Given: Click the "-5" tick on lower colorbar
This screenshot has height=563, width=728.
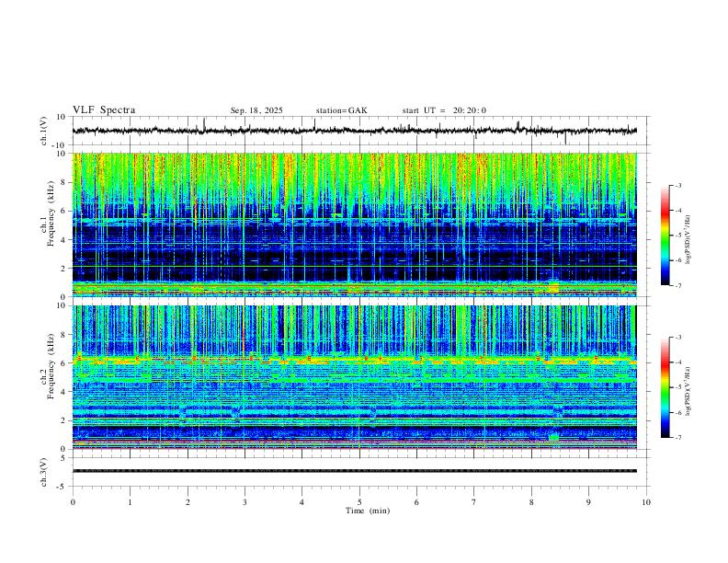Looking at the screenshot, I should click(x=677, y=387).
